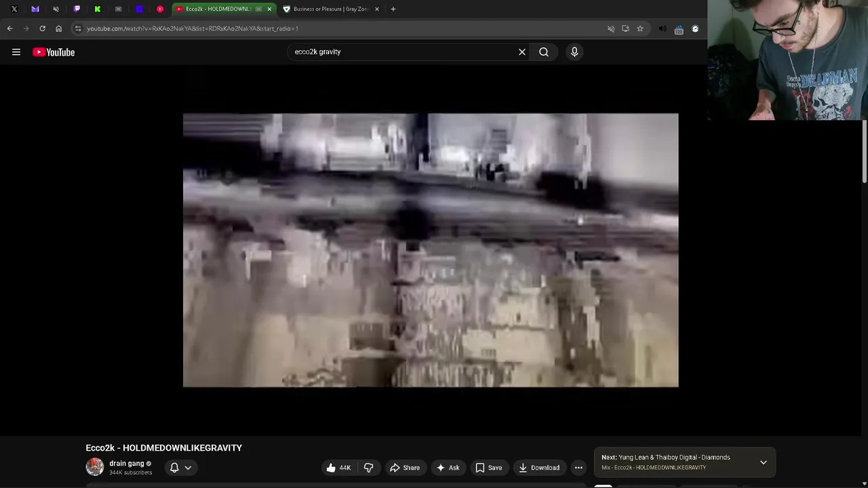Open the drain gang channel name
Screen dimensions: 868x488
127,464
